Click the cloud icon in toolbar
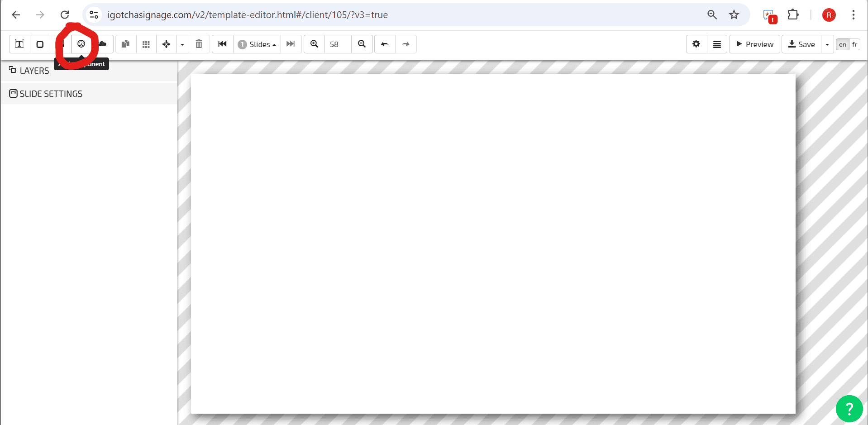The image size is (868, 425). [103, 44]
